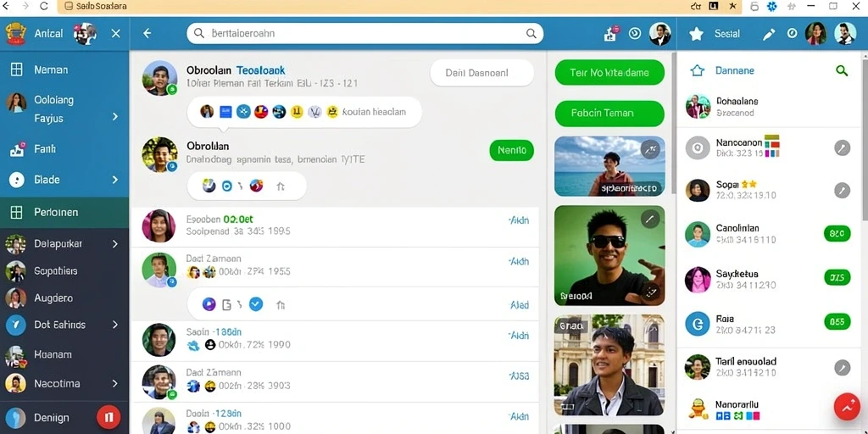Open the green search icon next to Dannane
Viewport: 868px width, 434px height.
(x=842, y=70)
